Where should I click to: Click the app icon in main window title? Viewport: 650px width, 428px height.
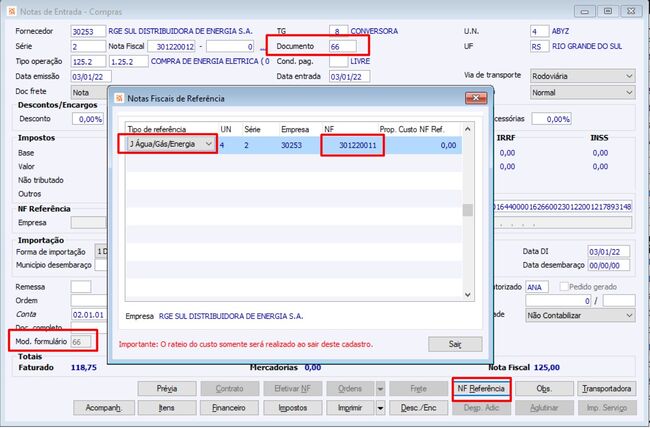[x=12, y=12]
